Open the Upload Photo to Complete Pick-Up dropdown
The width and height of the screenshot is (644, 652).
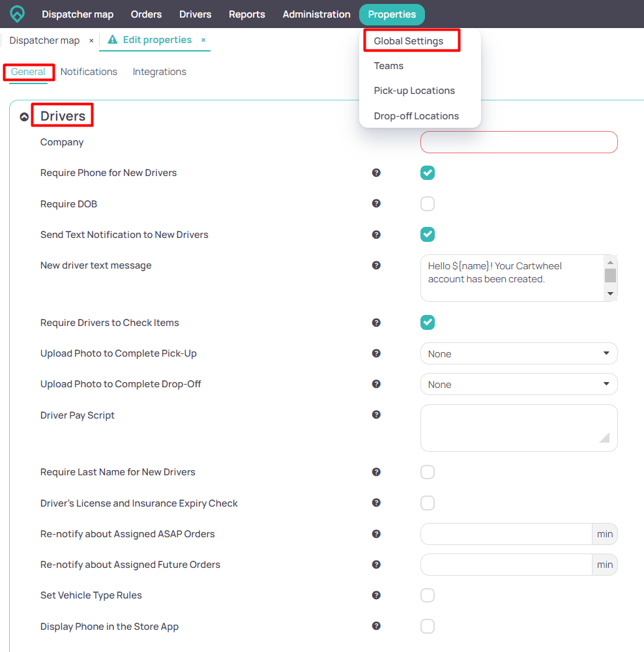[519, 353]
